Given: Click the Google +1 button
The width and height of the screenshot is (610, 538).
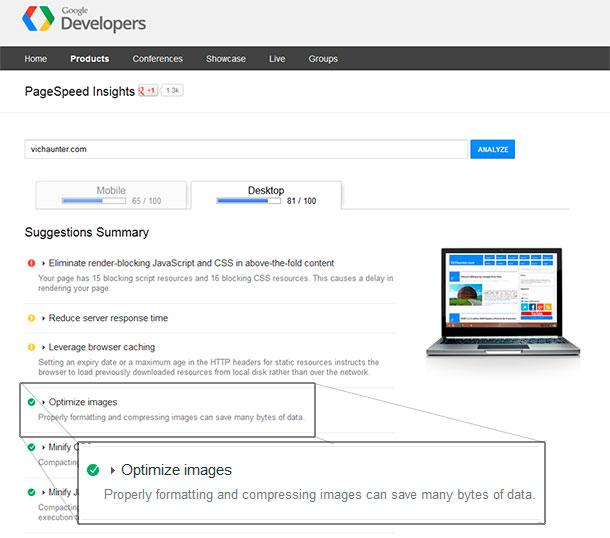Looking at the screenshot, I should (148, 91).
